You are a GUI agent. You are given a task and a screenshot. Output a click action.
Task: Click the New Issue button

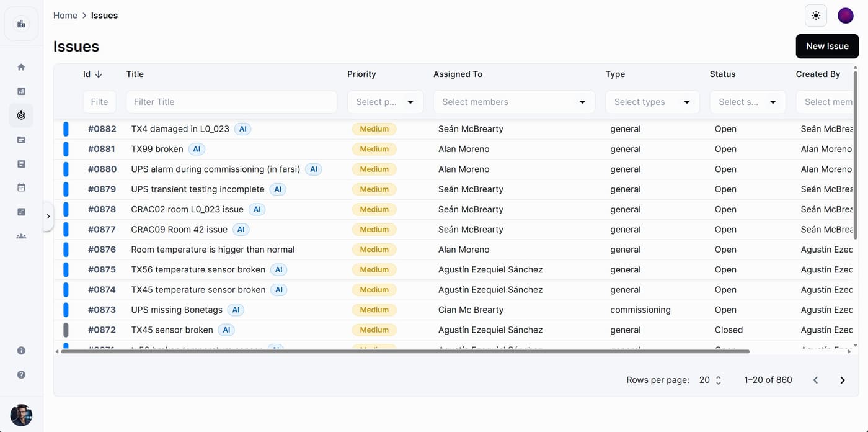827,46
